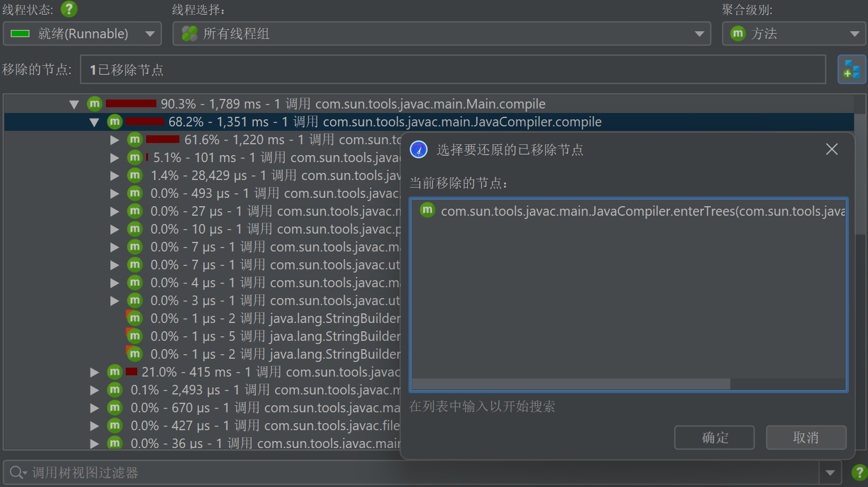Image resolution: width=868 pixels, height=487 pixels.
Task: Click the 取消 button
Action: pos(806,438)
